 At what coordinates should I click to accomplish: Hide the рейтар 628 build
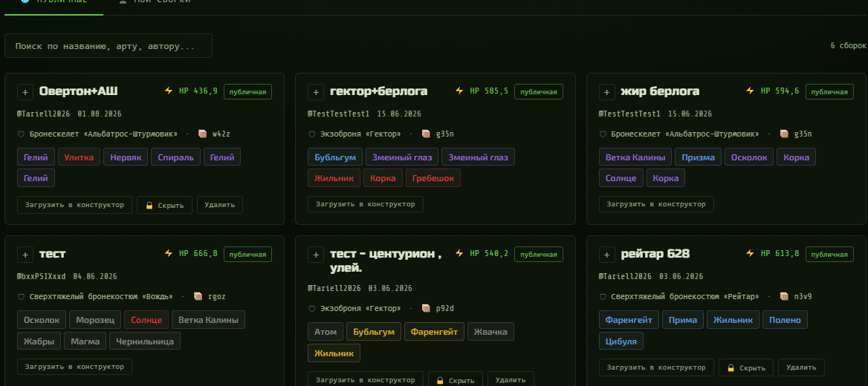pos(746,367)
